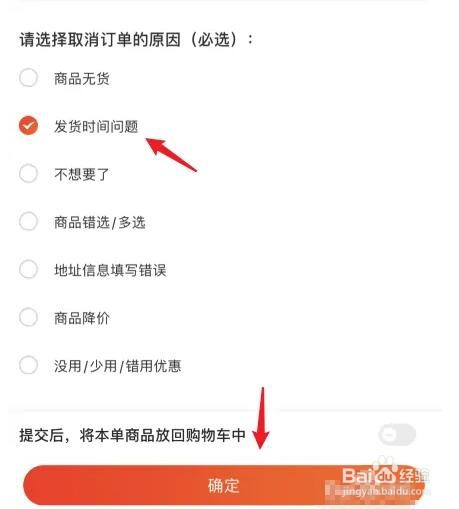
Task: Tap the orange 确定 confirm button
Action: tap(224, 485)
